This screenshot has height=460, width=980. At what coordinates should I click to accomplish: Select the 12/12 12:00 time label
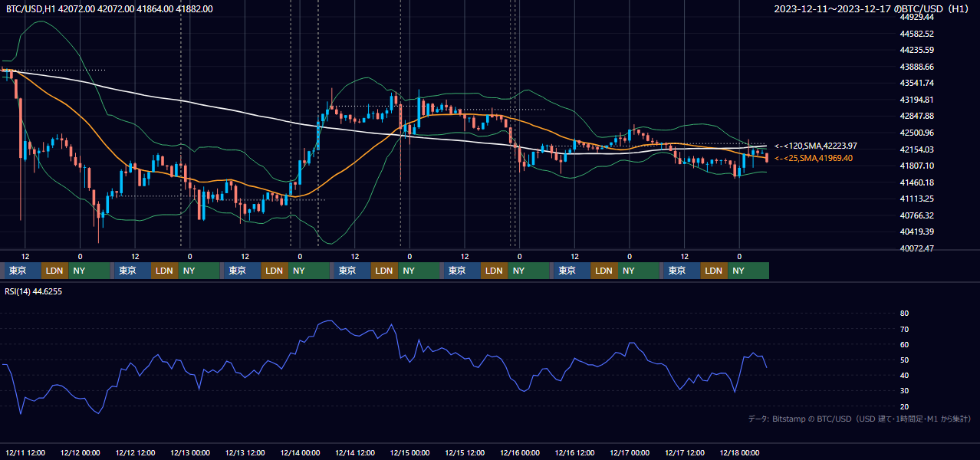coord(135,453)
